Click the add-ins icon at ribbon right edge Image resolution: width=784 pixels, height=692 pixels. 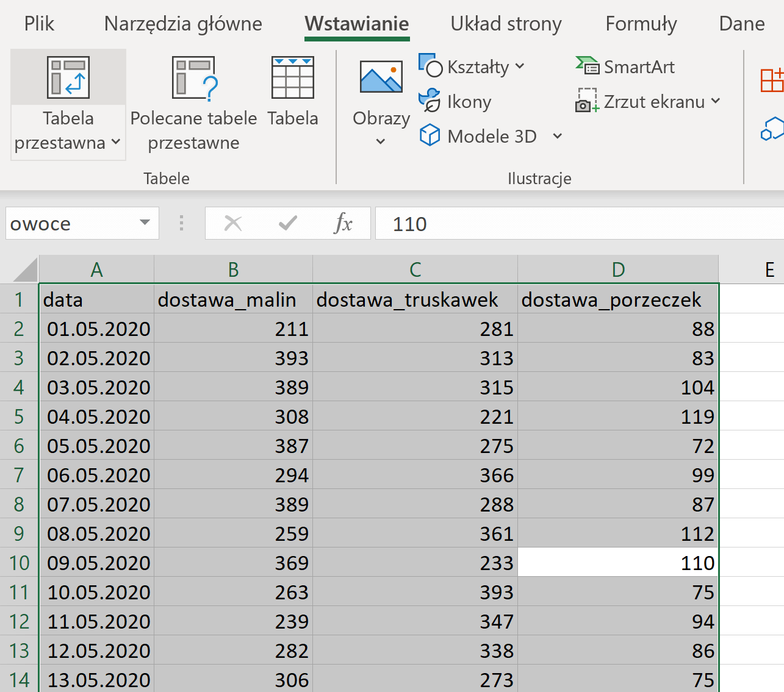772,80
